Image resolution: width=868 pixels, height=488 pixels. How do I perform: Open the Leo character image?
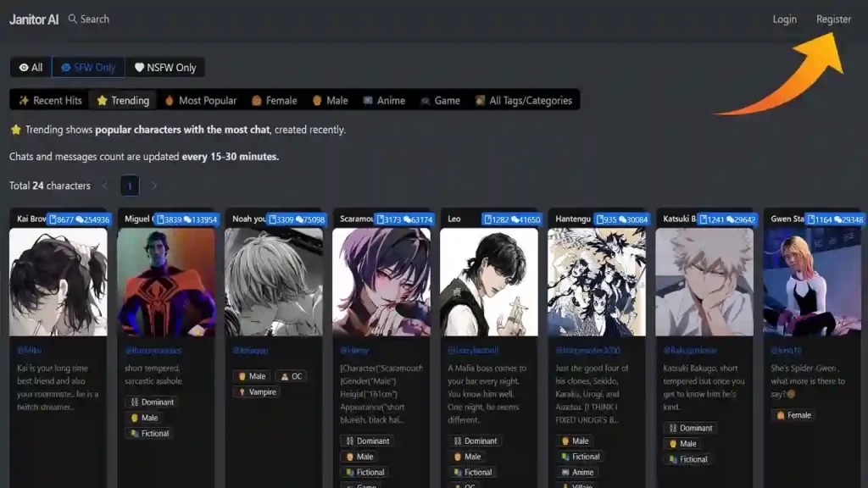pos(489,282)
